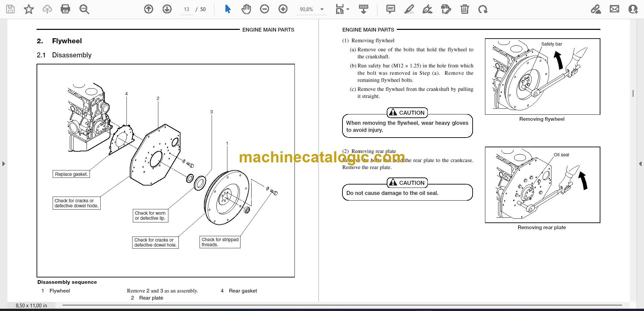Print the document
Screen dimensions: 644x311
tap(65, 9)
